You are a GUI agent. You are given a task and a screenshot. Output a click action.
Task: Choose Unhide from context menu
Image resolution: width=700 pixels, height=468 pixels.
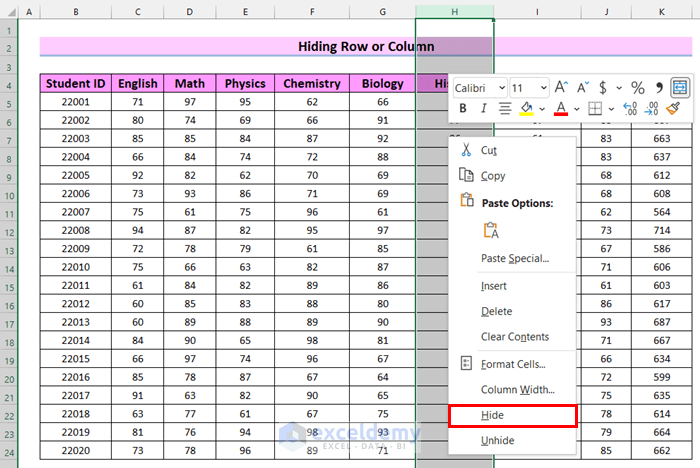[512, 440]
